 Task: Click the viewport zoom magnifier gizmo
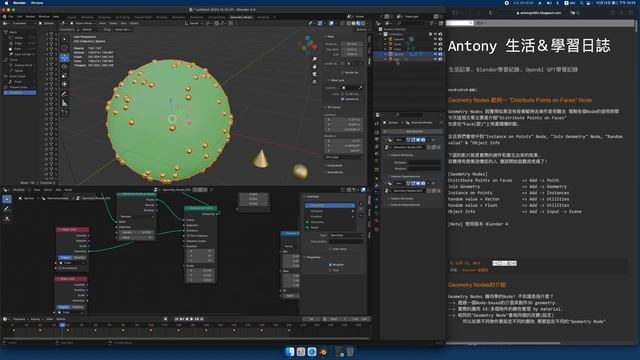[315, 59]
